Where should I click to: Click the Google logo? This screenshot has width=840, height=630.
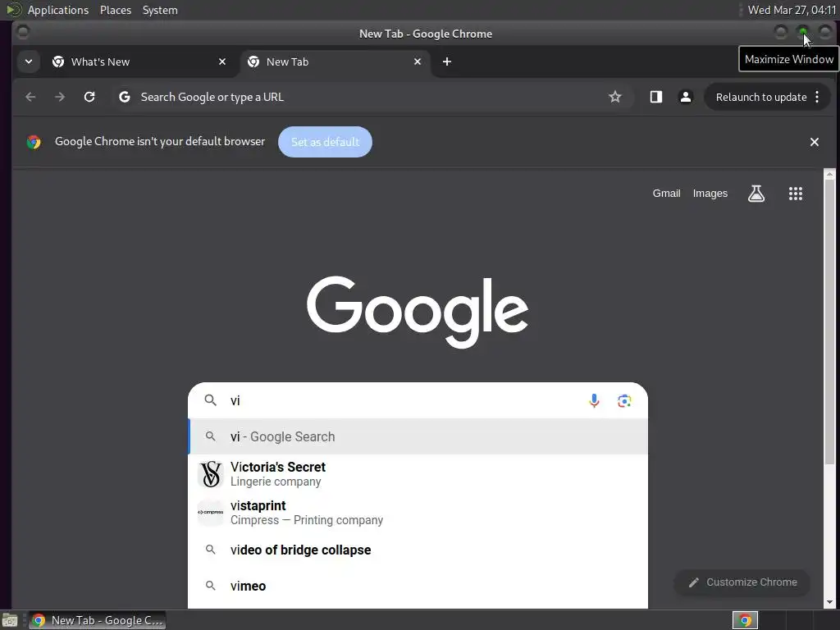click(418, 312)
